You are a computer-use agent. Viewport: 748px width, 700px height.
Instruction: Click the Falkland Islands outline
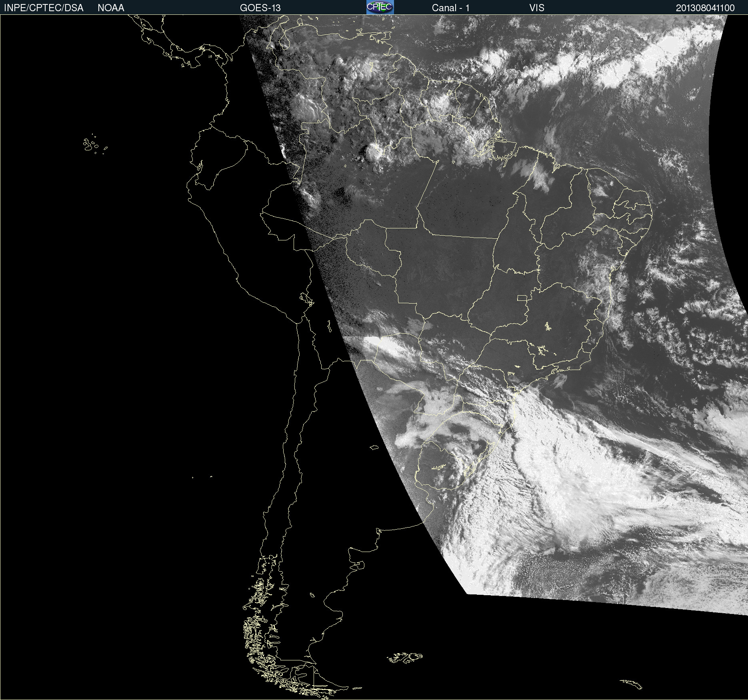pyautogui.click(x=405, y=658)
